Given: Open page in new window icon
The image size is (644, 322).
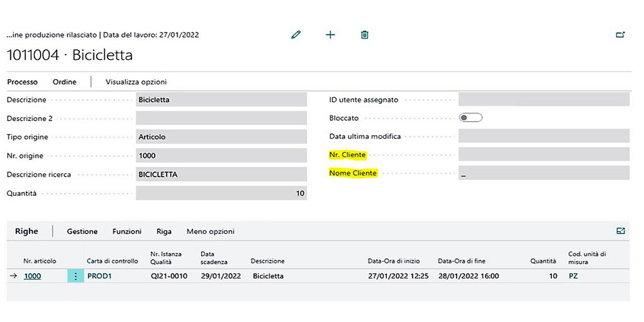Looking at the screenshot, I should point(620,35).
